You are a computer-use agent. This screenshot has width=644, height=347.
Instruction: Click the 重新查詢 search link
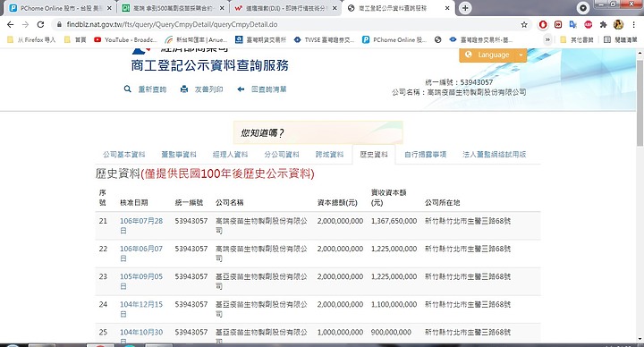(x=146, y=89)
